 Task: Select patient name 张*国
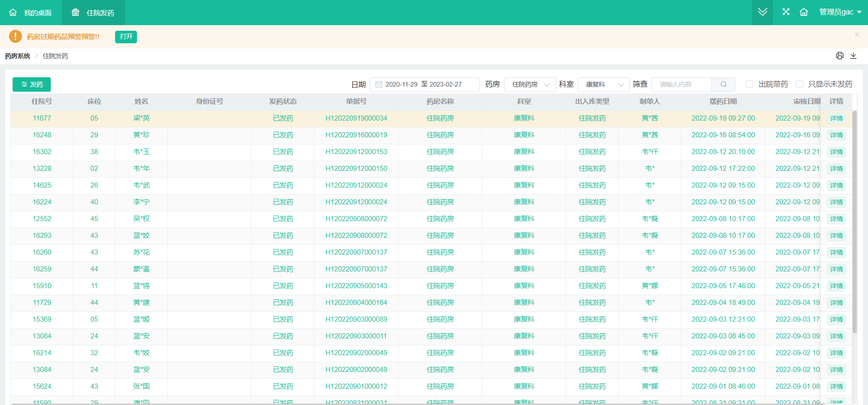(142, 386)
